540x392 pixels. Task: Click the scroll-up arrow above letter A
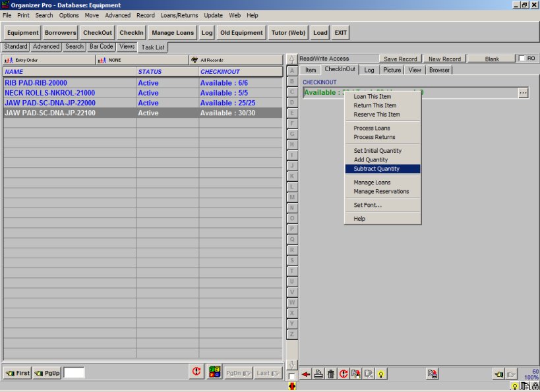coord(291,59)
